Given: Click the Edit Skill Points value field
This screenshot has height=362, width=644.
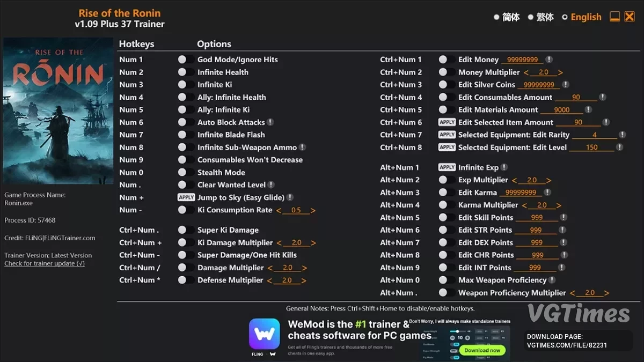Looking at the screenshot, I should coord(537,218).
